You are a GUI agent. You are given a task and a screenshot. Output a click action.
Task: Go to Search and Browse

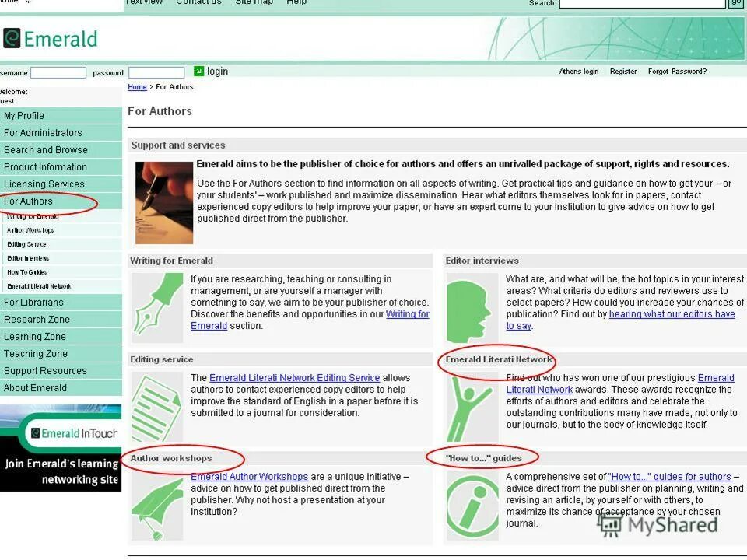pyautogui.click(x=61, y=150)
